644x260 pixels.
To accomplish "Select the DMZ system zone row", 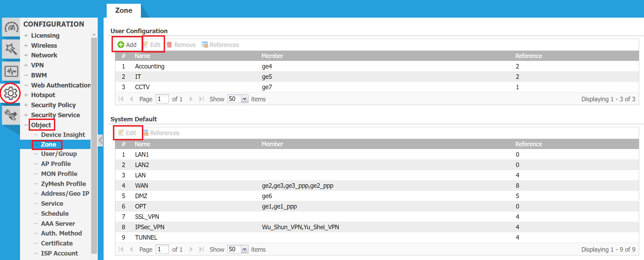I will coord(377,196).
